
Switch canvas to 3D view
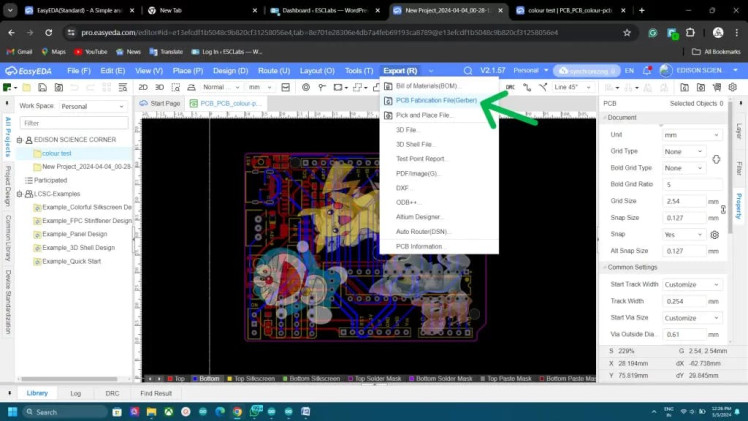click(158, 87)
